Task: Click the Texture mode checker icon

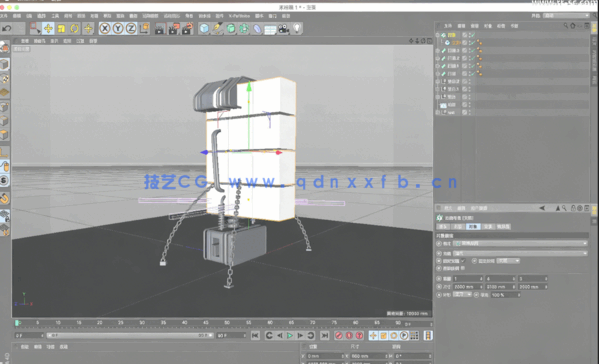Action: [x=4, y=79]
